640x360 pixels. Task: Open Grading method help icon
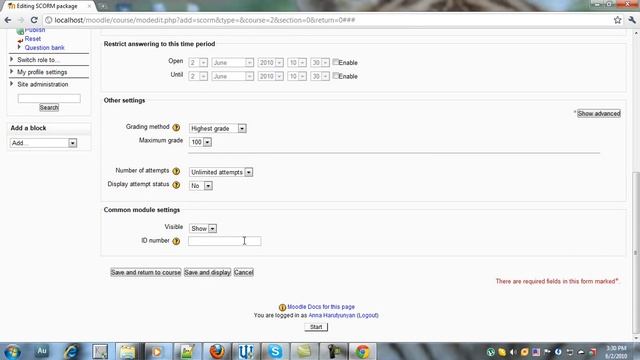pyautogui.click(x=176, y=127)
